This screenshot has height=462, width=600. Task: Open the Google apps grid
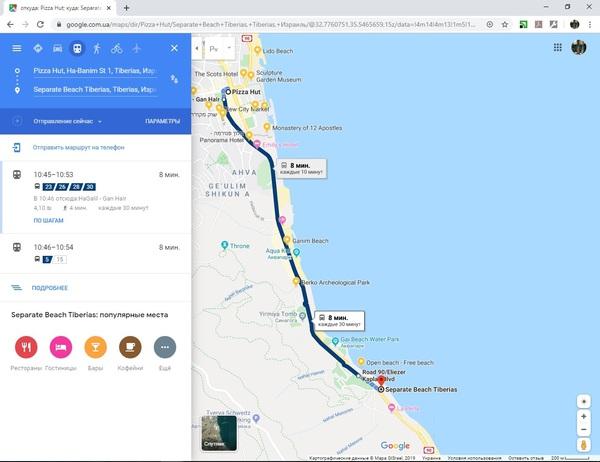(558, 47)
